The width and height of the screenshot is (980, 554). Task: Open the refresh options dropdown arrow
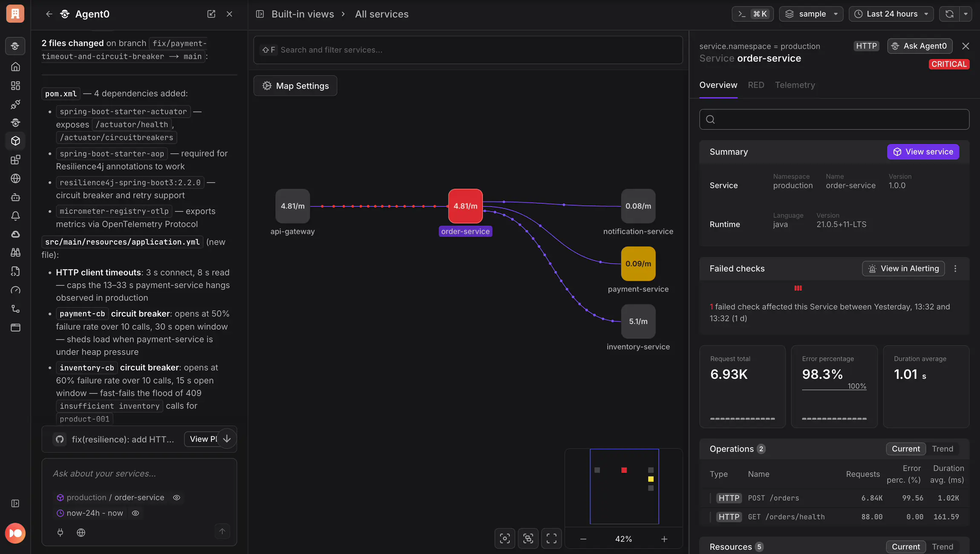966,14
